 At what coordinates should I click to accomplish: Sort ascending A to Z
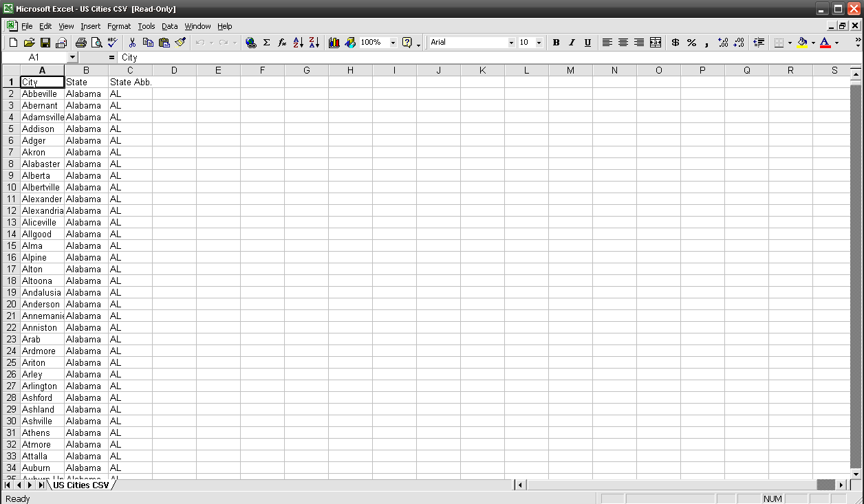(299, 43)
